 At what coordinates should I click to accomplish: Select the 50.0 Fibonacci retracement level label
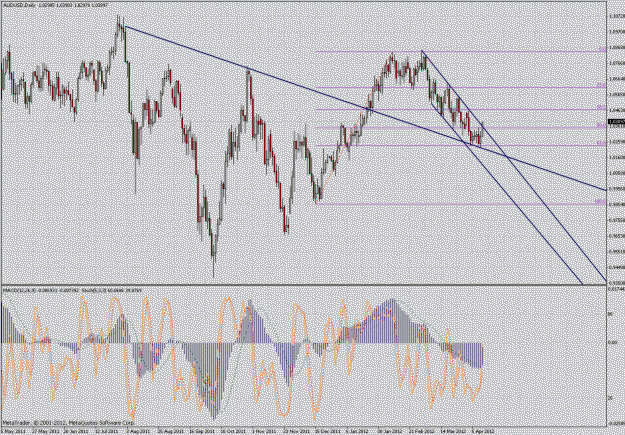coord(601,125)
